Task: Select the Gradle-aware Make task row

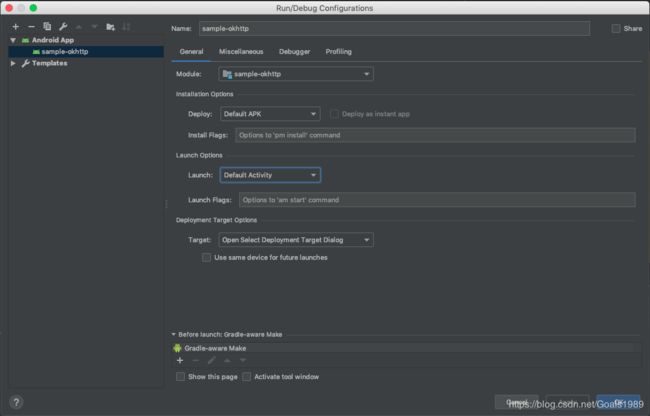Action: pyautogui.click(x=406, y=348)
